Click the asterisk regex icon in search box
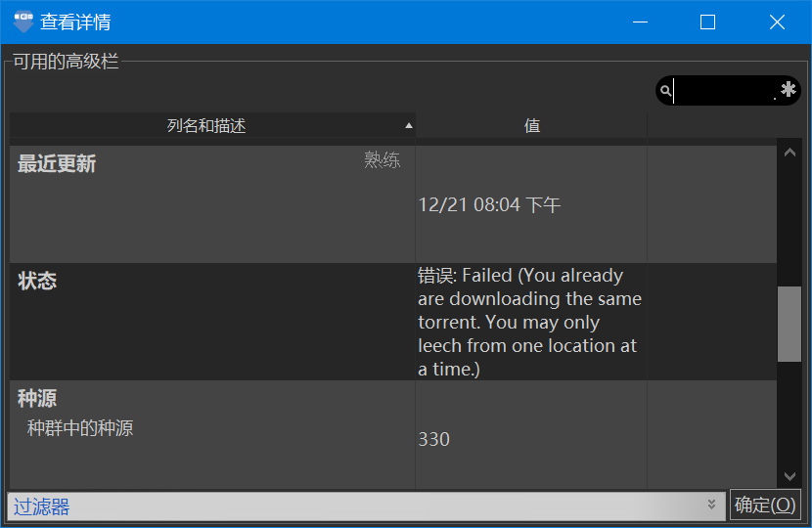Image resolution: width=812 pixels, height=528 pixels. coord(789,90)
